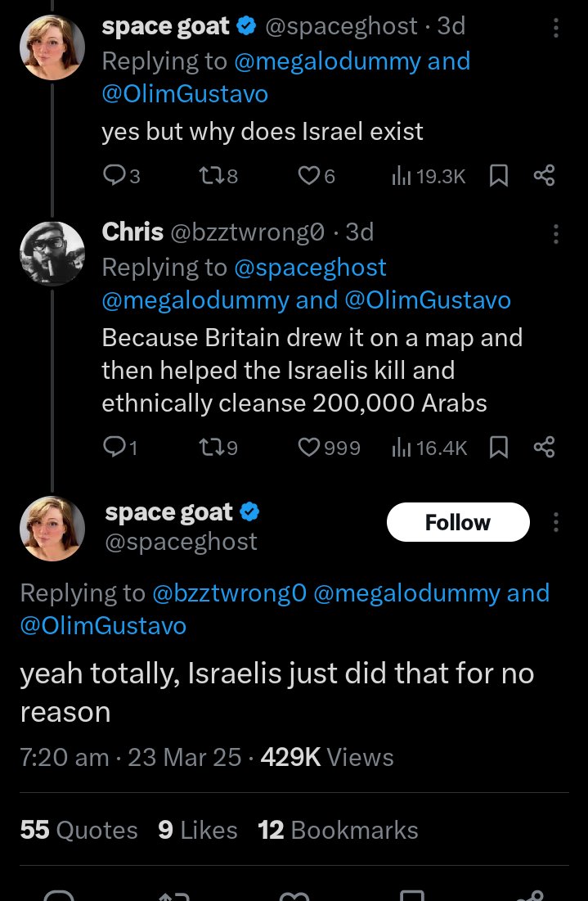Open more options menu on Chris's tweet

[555, 234]
